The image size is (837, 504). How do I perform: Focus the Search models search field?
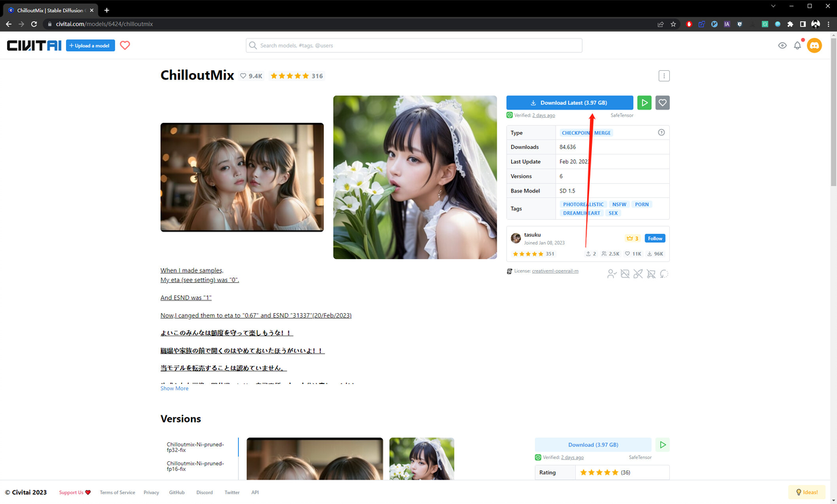point(414,46)
